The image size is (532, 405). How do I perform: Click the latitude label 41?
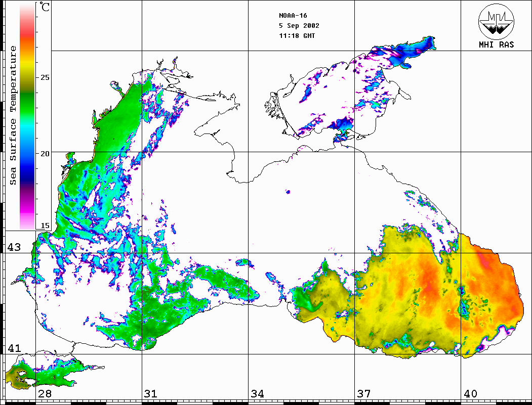coord(14,348)
